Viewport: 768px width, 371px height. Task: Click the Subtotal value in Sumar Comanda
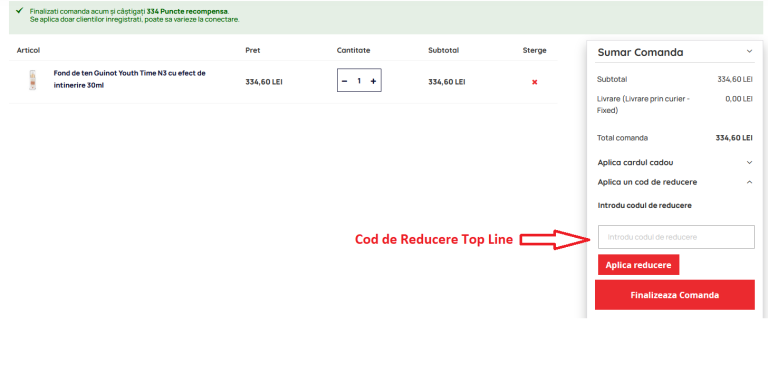pyautogui.click(x=735, y=79)
